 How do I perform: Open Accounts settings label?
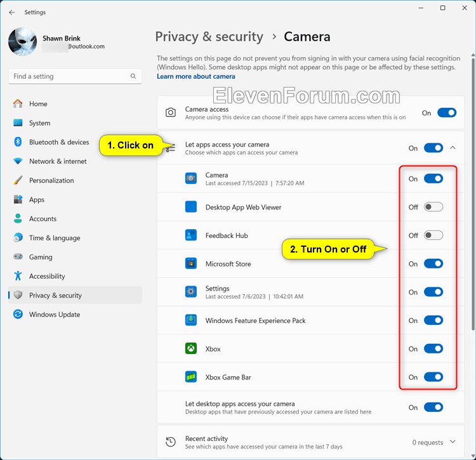pos(43,219)
